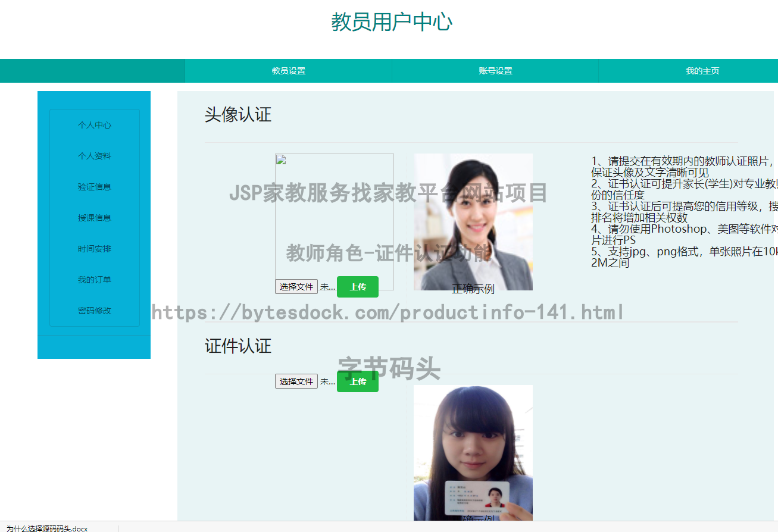Open 我的订单 sidebar item
The image size is (778, 532).
tap(95, 280)
